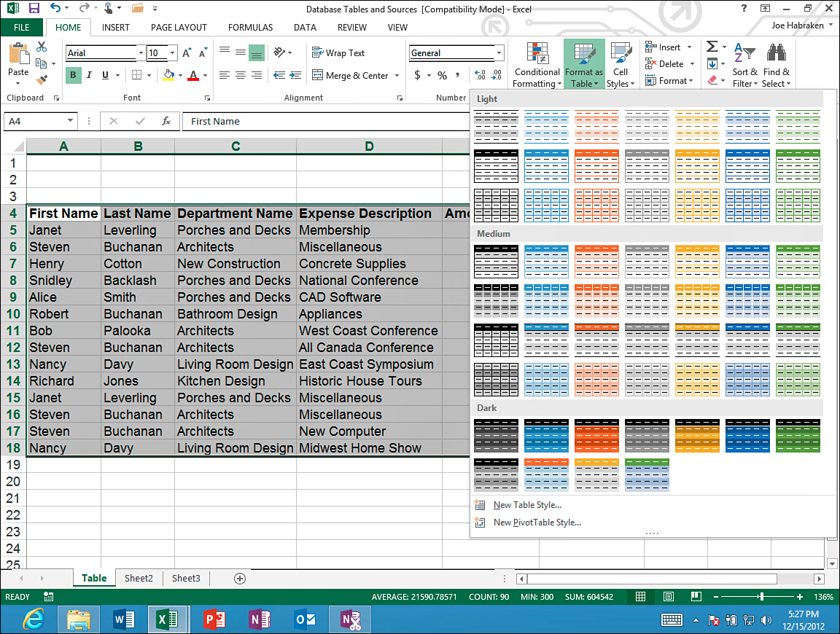Toggle Bold formatting
The width and height of the screenshot is (840, 634).
pyautogui.click(x=73, y=75)
